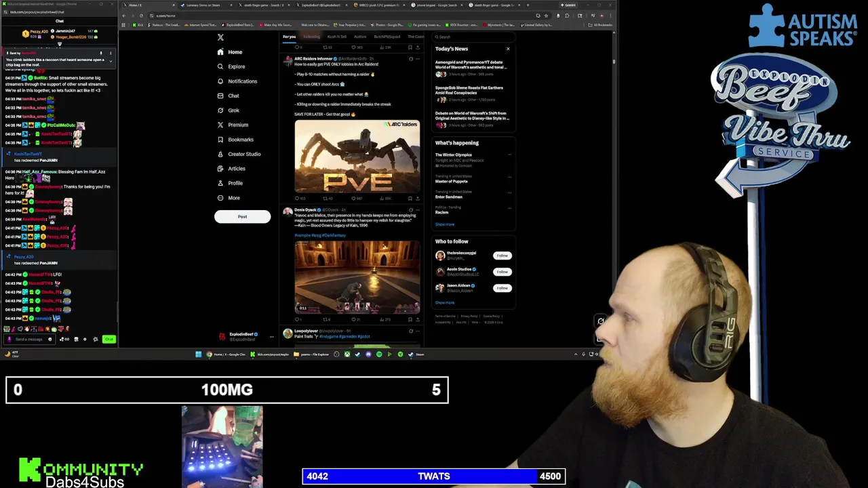
Task: Open Internet Speed Test bookmark
Action: tap(201, 25)
